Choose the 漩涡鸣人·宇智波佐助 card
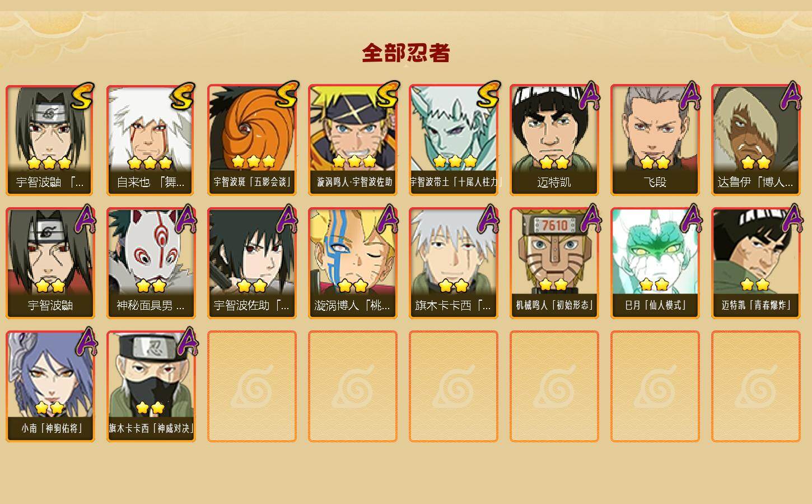Image resolution: width=812 pixels, height=504 pixels. (353, 140)
